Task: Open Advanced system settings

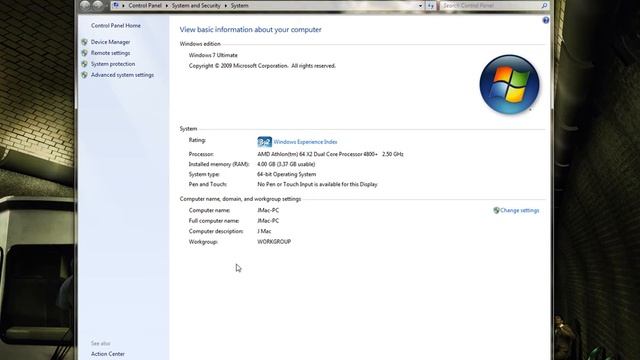Action: (x=122, y=75)
